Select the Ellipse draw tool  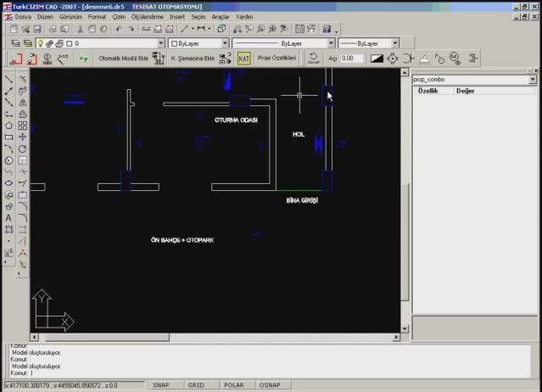tap(9, 183)
